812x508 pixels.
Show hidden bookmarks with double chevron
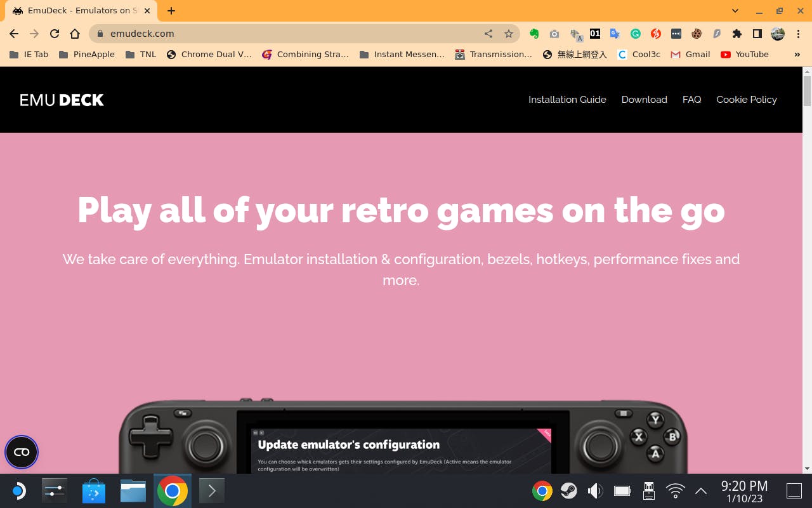pyautogui.click(x=797, y=55)
